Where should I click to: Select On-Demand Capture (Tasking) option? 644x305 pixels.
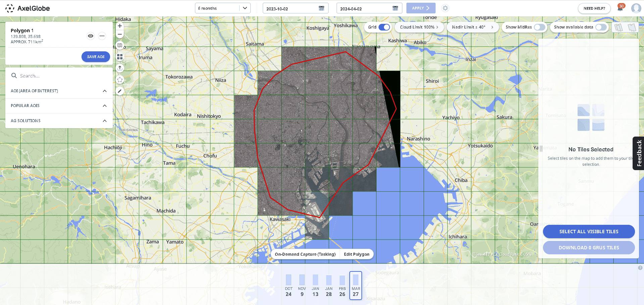[305, 254]
